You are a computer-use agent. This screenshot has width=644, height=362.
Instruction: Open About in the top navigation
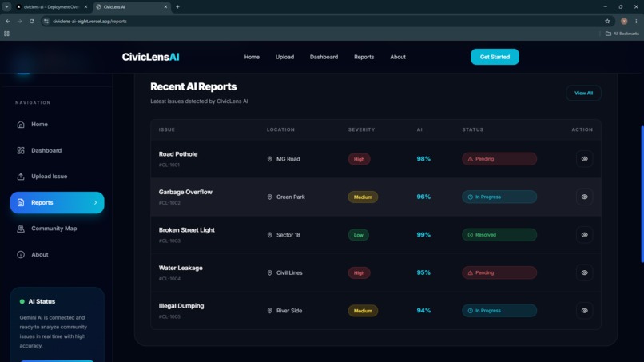[398, 57]
